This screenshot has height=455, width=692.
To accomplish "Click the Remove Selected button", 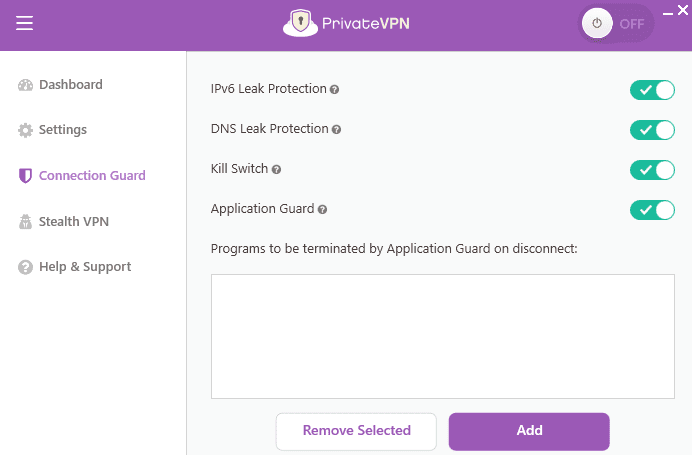I will (356, 431).
